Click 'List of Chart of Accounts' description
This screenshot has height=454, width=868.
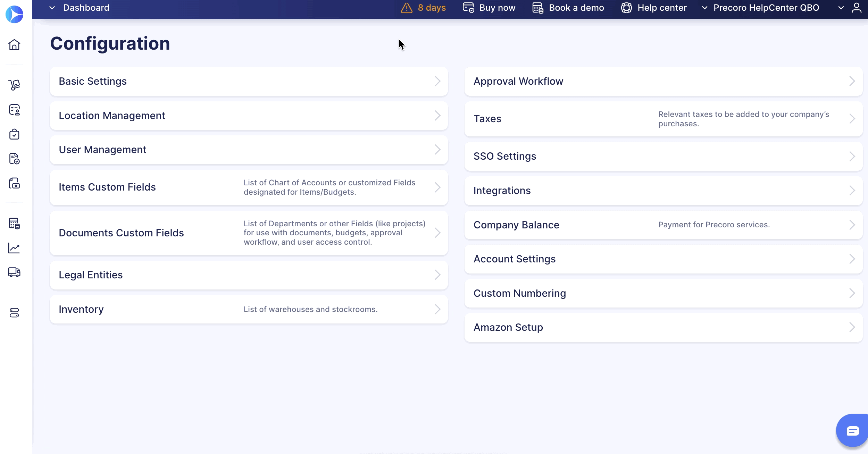329,187
